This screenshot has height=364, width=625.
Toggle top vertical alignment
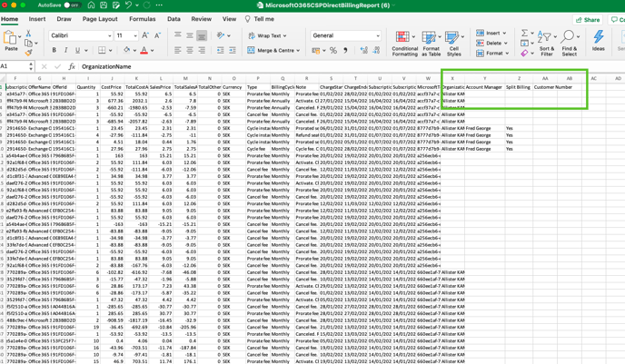click(178, 35)
